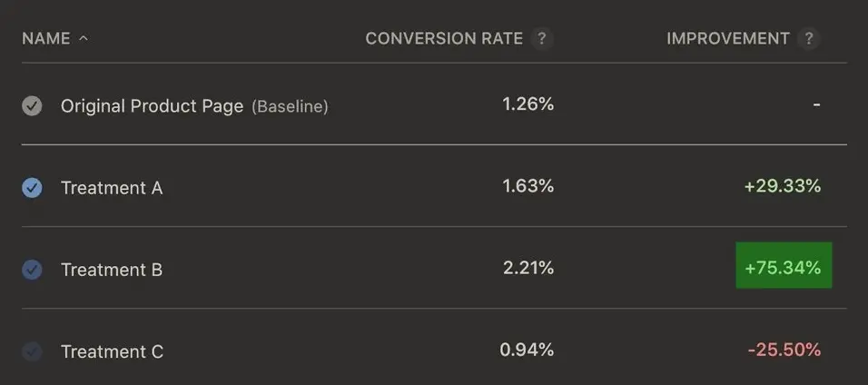Select the Treatment B variation name
The width and height of the screenshot is (868, 385).
pos(112,270)
